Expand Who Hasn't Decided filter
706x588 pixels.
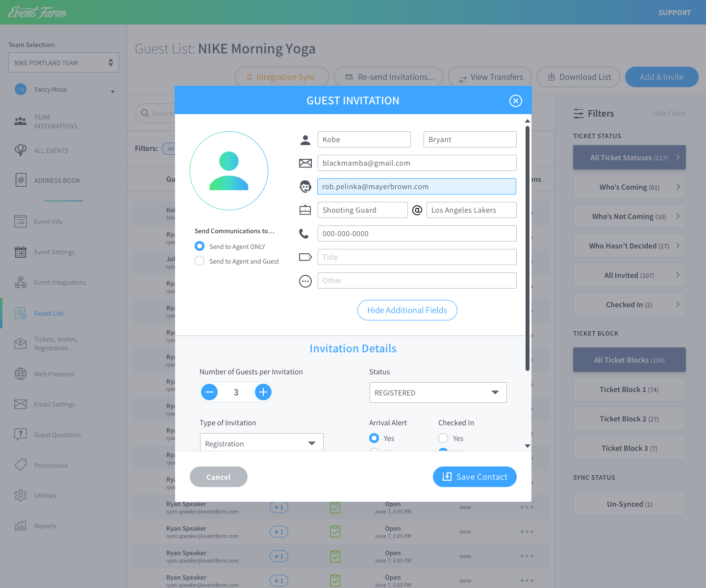click(630, 245)
